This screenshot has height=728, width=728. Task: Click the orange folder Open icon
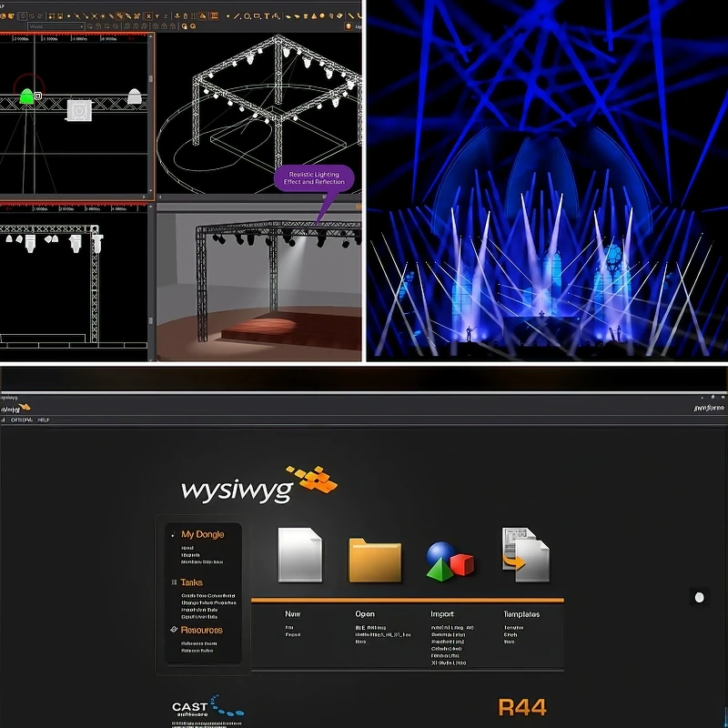click(375, 560)
